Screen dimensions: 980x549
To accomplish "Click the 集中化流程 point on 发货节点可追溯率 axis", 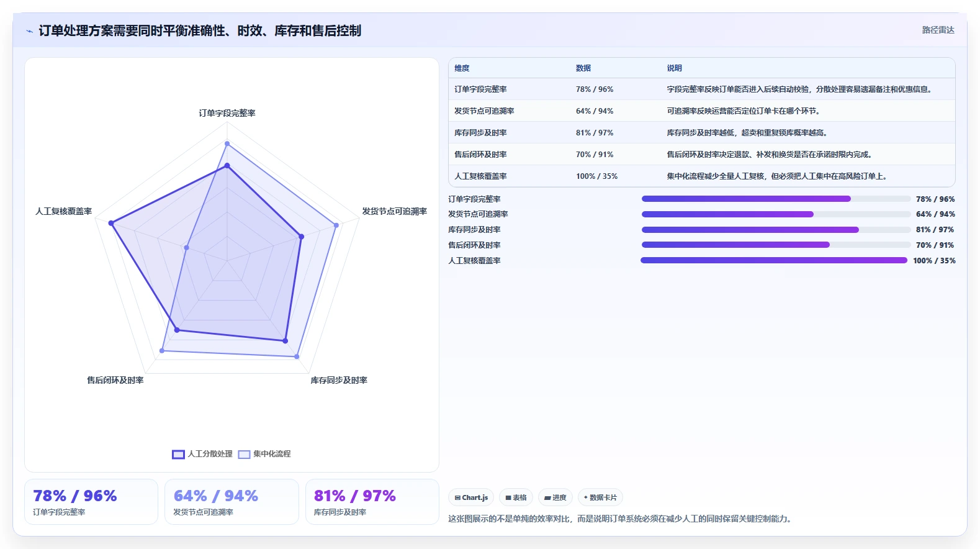I will (336, 225).
